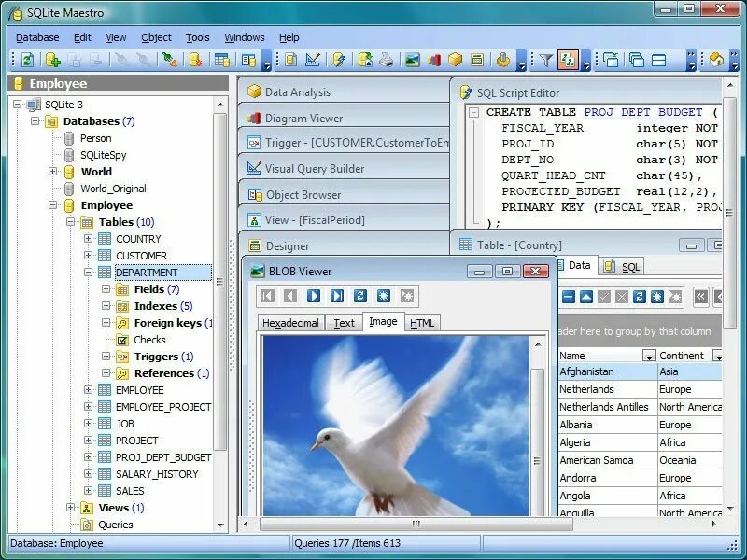The height and width of the screenshot is (560, 747).
Task: Go to previous record in BLOB Viewer
Action: [x=290, y=296]
